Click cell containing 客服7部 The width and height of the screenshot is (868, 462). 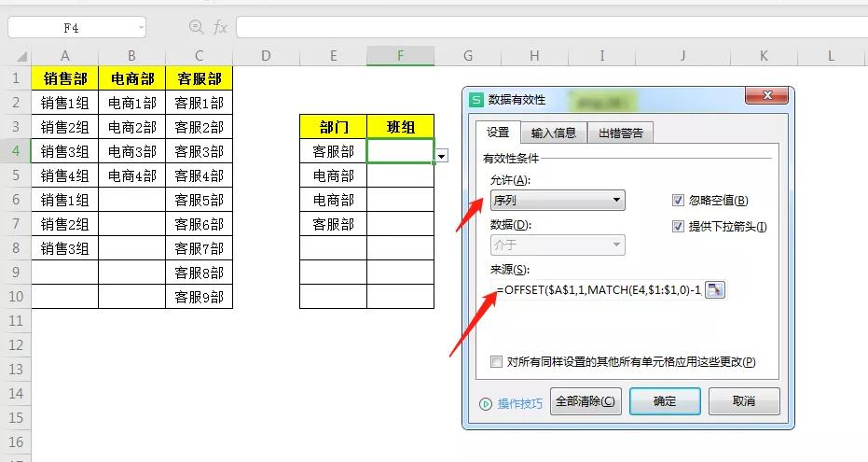199,248
